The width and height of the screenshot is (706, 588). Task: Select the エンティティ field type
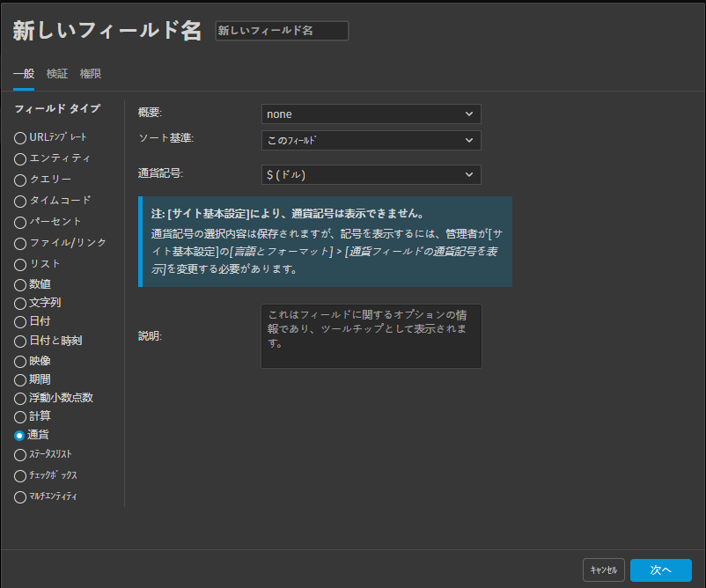18,158
